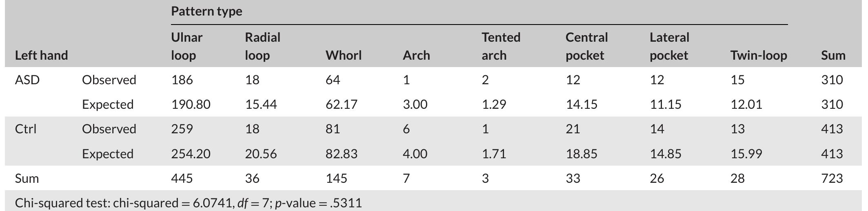Select the Twin-loop column header

pos(759,55)
